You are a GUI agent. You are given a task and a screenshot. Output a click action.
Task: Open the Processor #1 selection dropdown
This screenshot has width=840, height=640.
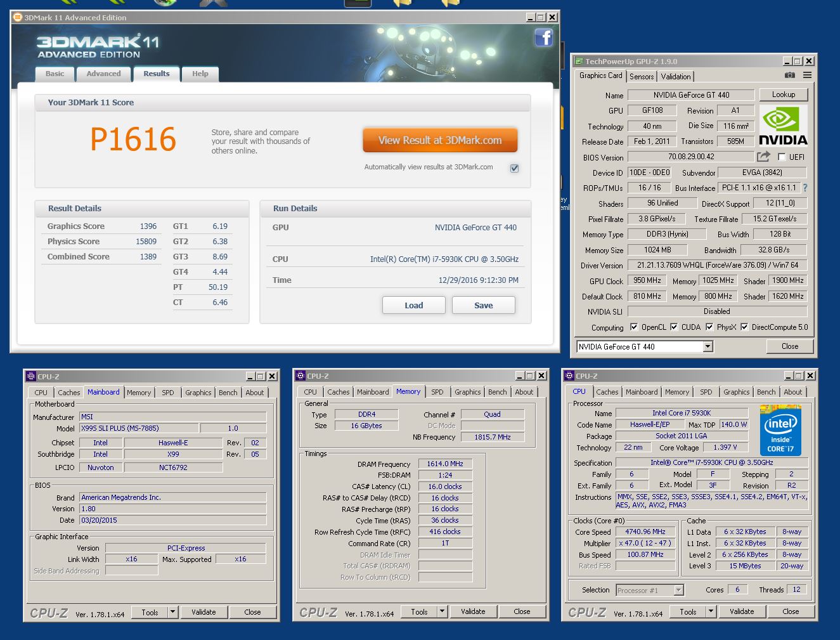point(678,590)
